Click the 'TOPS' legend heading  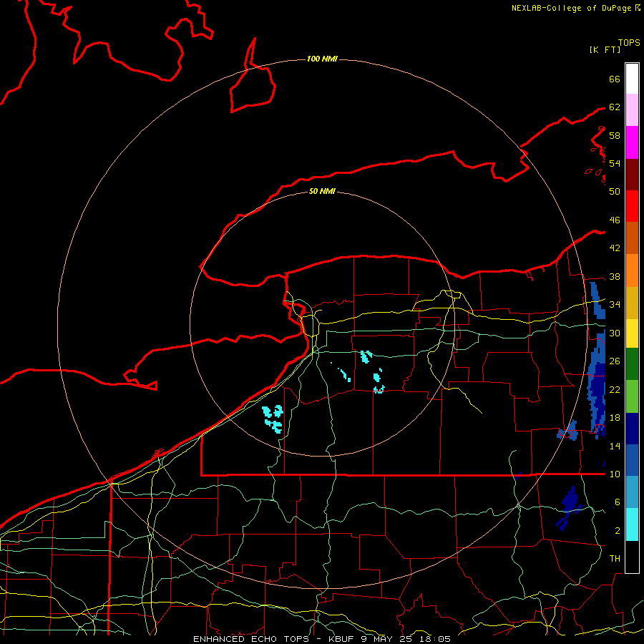(x=629, y=43)
